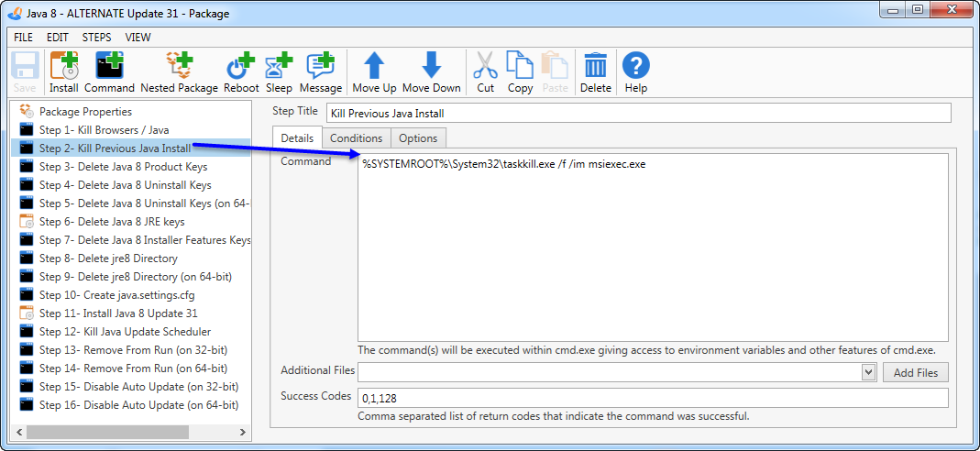Move selected step down
This screenshot has height=451, width=980.
click(x=431, y=72)
